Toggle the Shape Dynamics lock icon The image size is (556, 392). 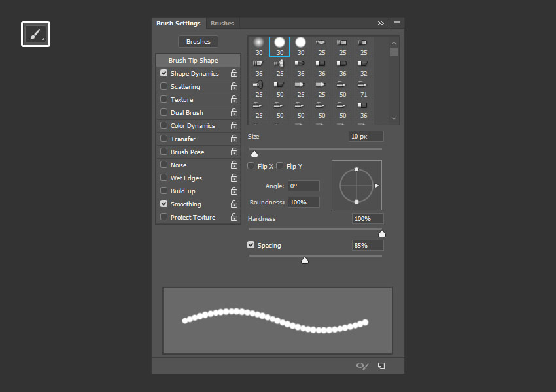234,73
